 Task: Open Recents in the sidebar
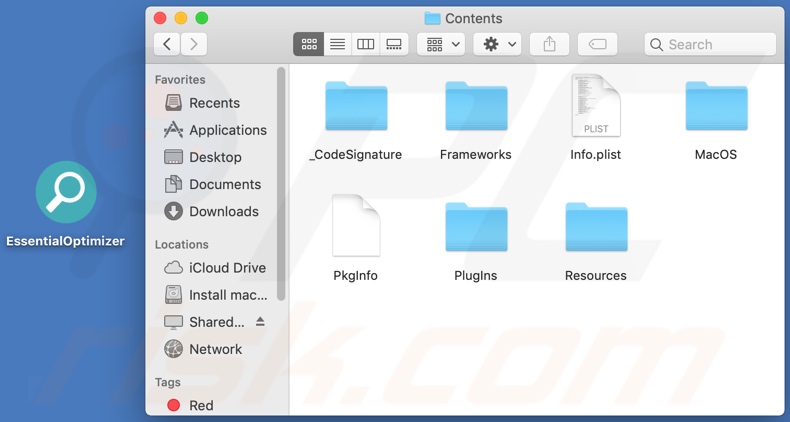pyautogui.click(x=214, y=103)
